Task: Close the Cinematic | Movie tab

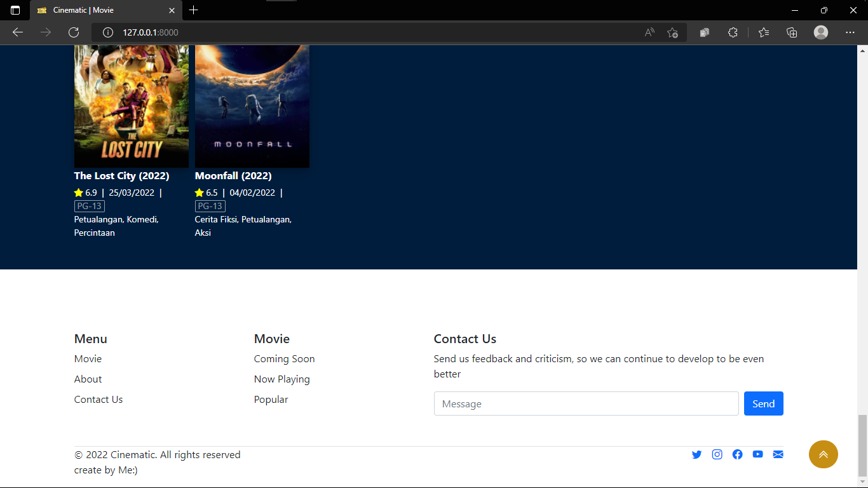Action: coord(172,10)
